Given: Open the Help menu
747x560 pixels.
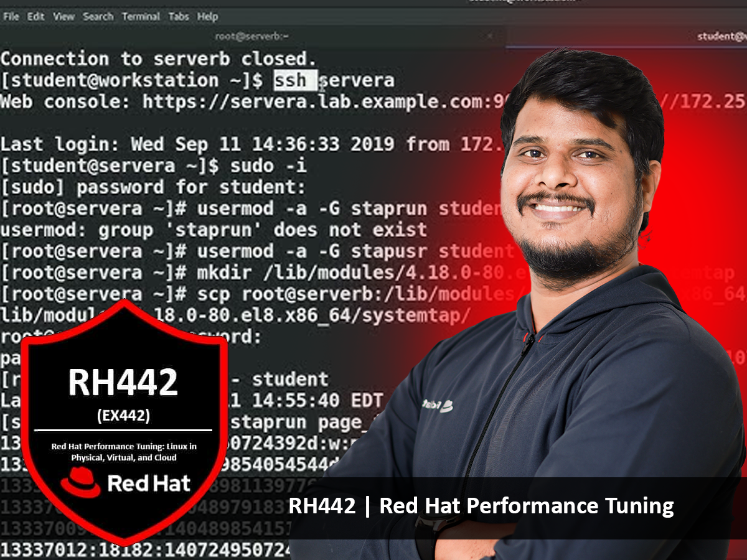Looking at the screenshot, I should point(208,17).
